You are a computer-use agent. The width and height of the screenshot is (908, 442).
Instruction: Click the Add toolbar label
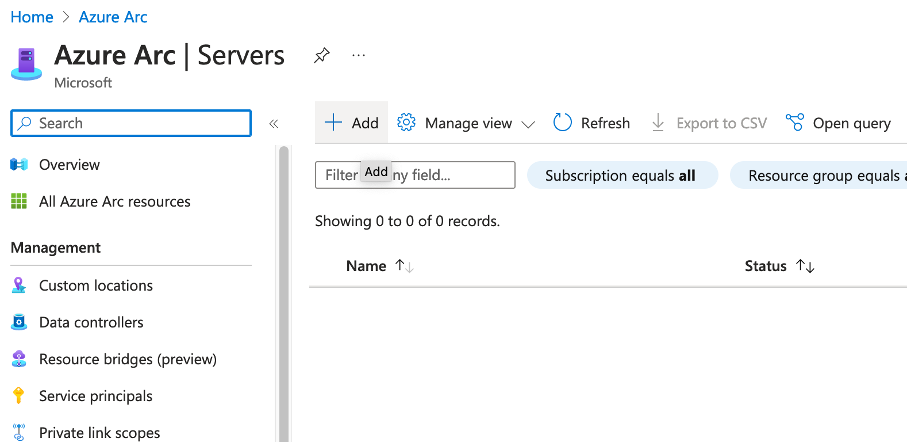[x=365, y=123]
